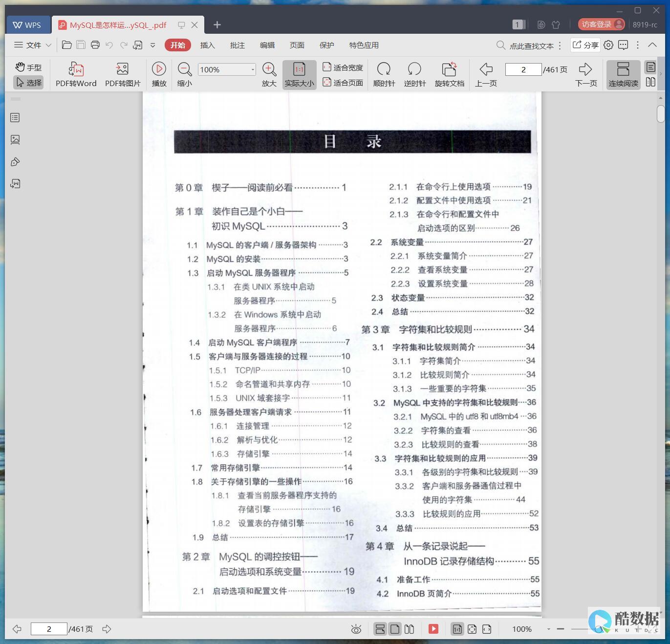
Task: Start slideshow with 播放
Action: [159, 75]
